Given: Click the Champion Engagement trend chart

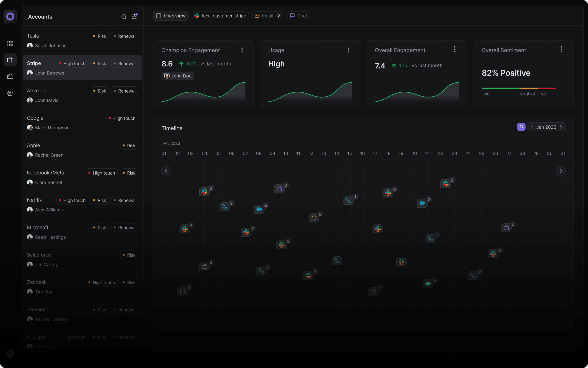Looking at the screenshot, I should point(203,92).
